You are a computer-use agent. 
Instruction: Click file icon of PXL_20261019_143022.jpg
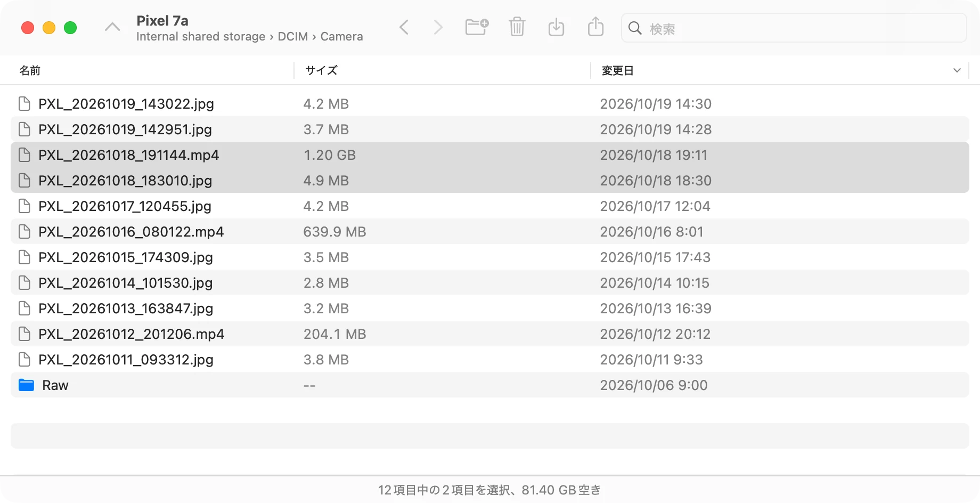24,104
